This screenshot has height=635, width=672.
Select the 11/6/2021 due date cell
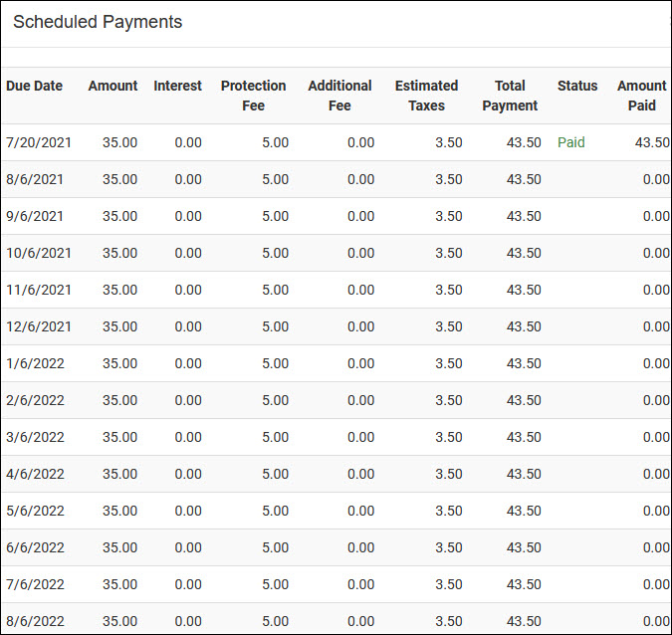click(39, 290)
